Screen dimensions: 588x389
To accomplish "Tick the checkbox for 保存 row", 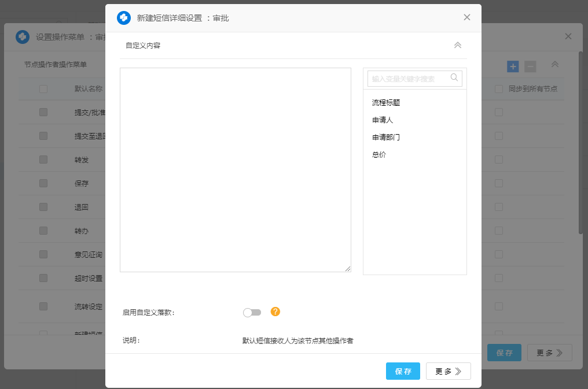I will [x=43, y=183].
